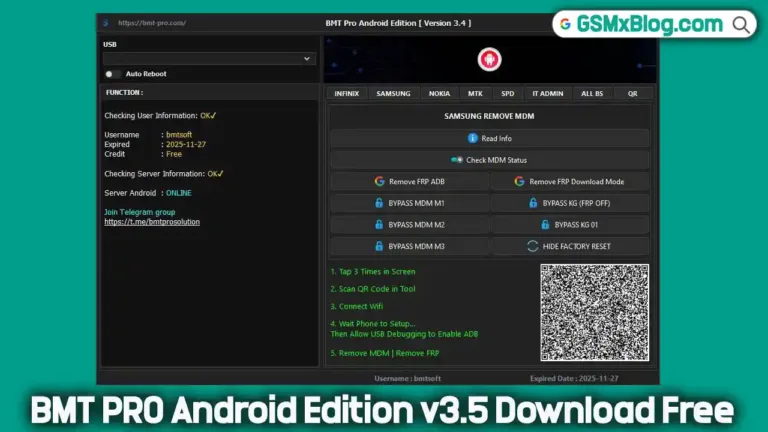Click the status bar 'Expired Date : 2025-11-27' entry
Image resolution: width=768 pixels, height=432 pixels.
tap(574, 378)
